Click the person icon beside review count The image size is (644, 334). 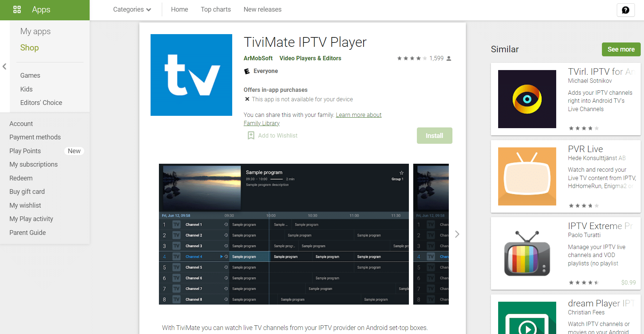[448, 58]
